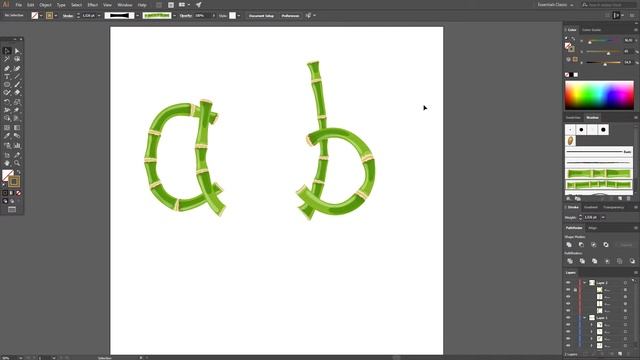Select the Zoom magnifier tool

tap(17, 163)
